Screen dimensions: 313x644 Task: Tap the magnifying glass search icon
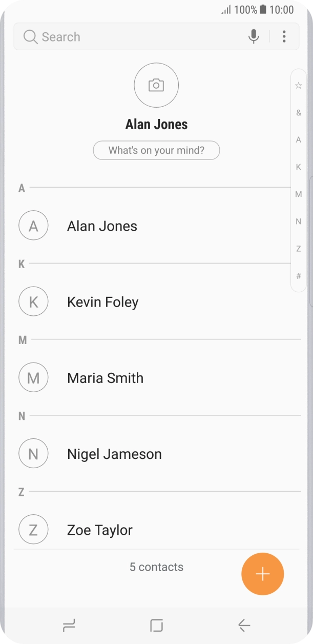click(30, 37)
